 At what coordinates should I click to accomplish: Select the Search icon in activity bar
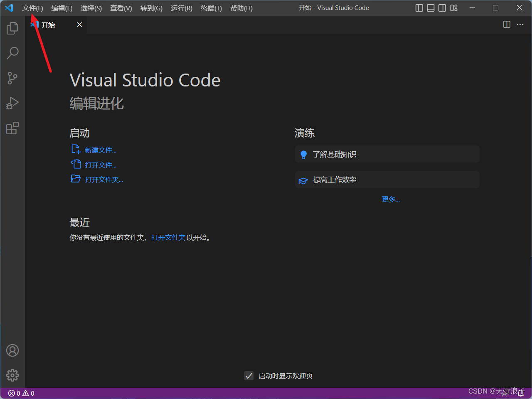(12, 53)
